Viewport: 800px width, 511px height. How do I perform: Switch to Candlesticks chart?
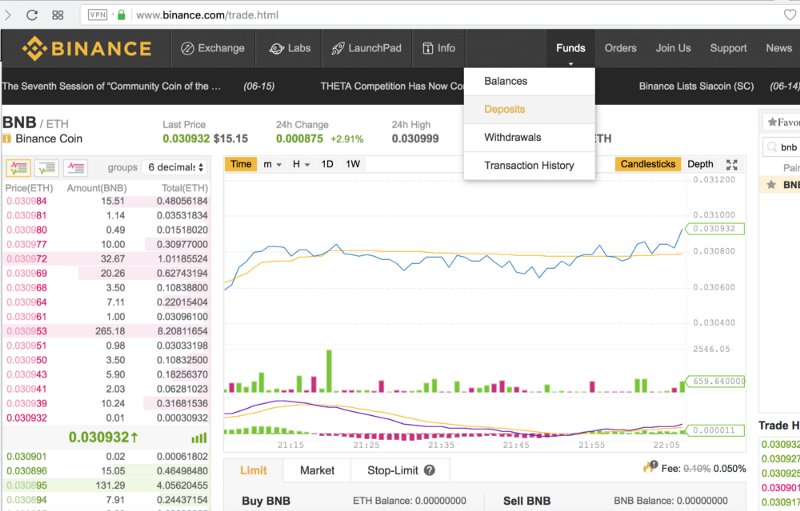click(x=648, y=164)
